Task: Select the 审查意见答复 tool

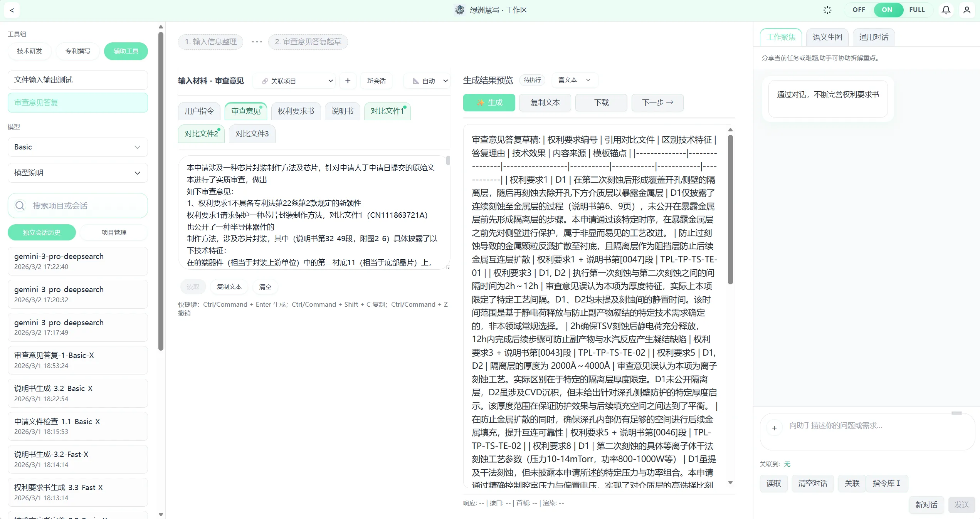Action: coord(78,102)
